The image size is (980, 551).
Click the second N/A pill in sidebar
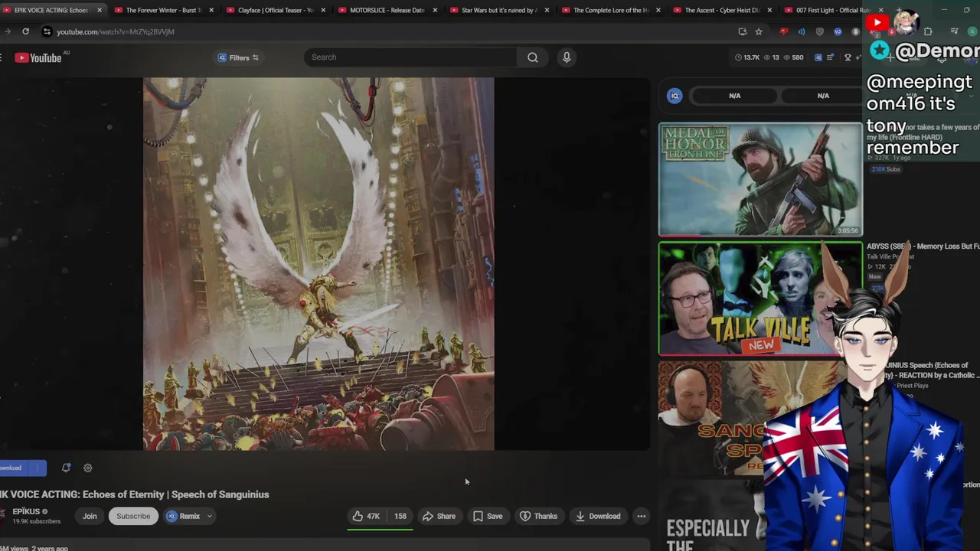click(x=823, y=96)
